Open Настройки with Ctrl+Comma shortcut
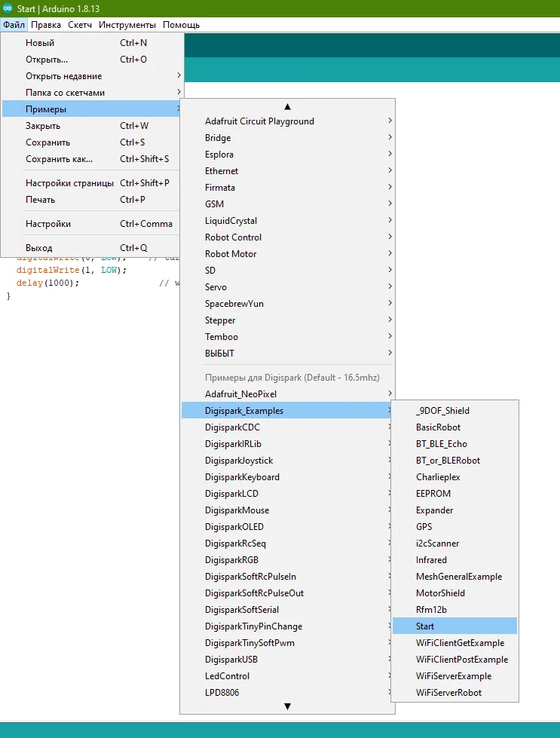This screenshot has height=738, width=560. click(x=92, y=224)
